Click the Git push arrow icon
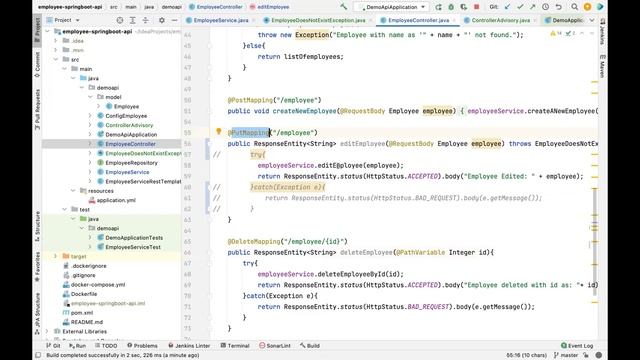This screenshot has height=360, width=640. (533, 7)
